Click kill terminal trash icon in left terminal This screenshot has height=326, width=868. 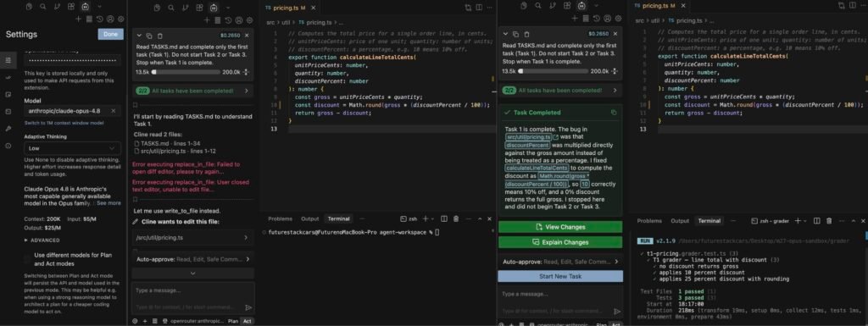(457, 218)
